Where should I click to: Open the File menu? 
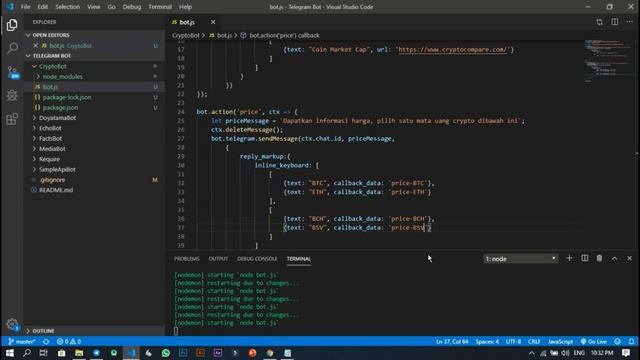click(25, 7)
